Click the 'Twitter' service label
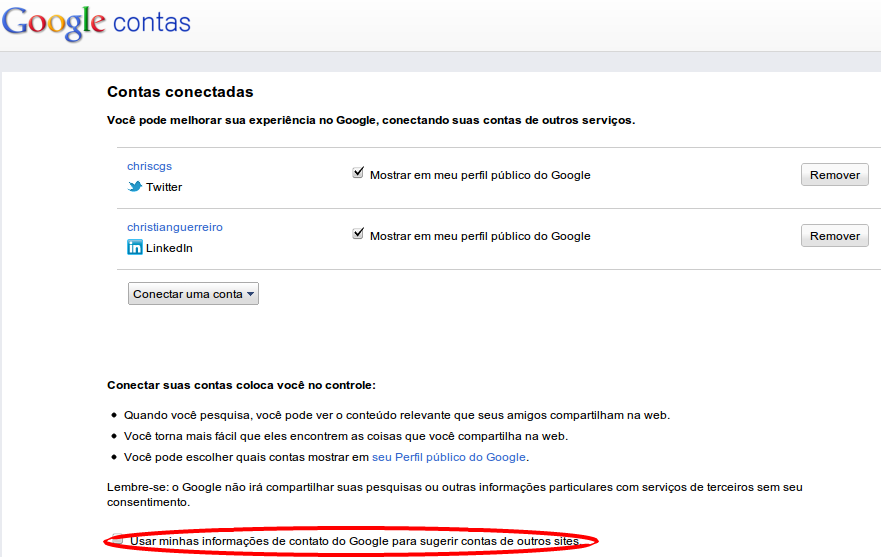 tap(164, 187)
